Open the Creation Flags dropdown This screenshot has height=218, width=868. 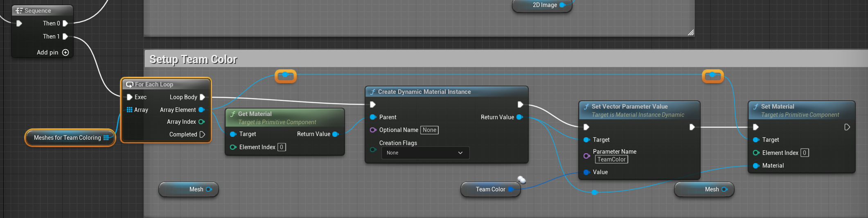pos(425,153)
